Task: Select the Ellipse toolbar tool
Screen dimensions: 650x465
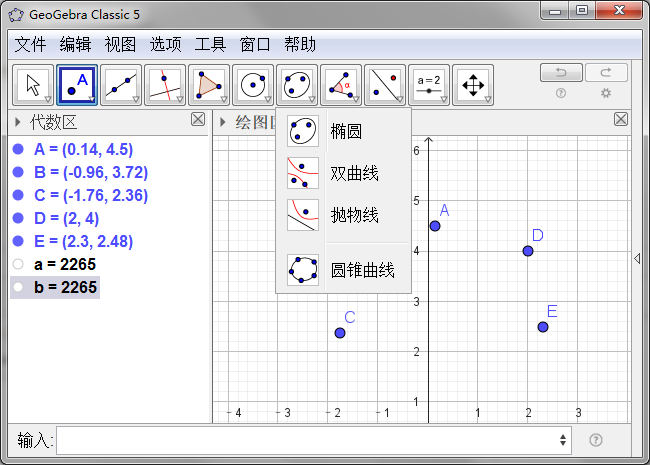Action: point(296,85)
